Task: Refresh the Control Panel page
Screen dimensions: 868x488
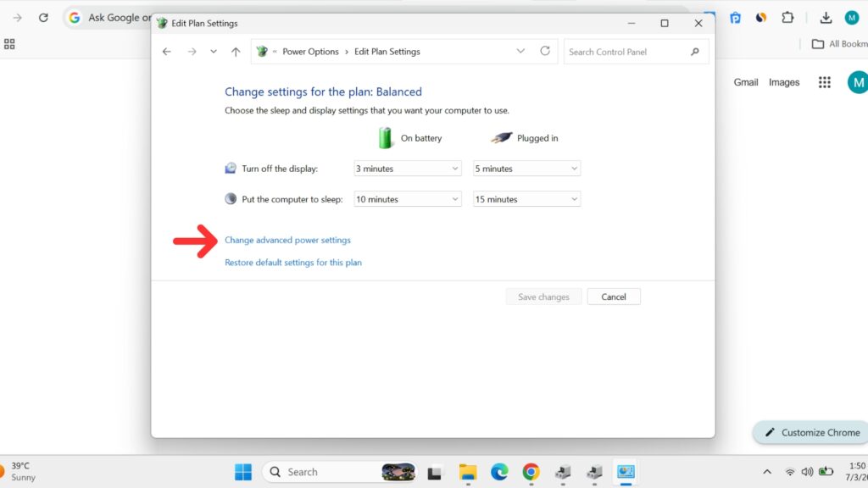Action: [x=545, y=51]
